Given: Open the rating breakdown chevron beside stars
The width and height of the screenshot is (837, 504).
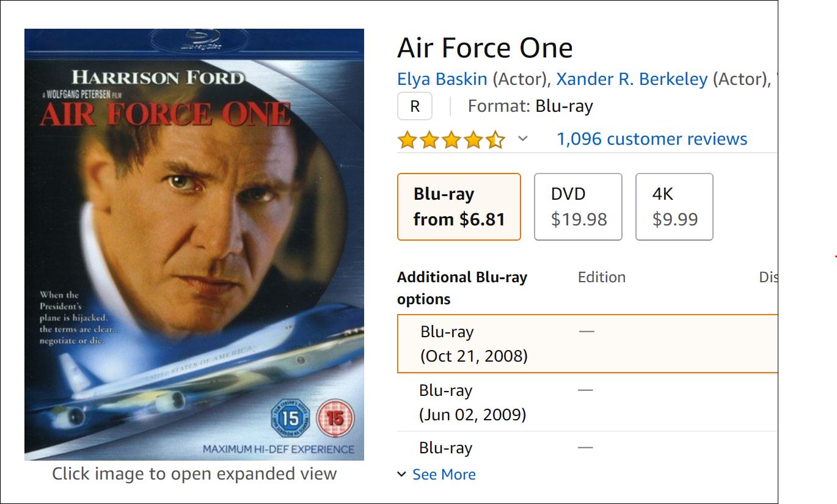Looking at the screenshot, I should (522, 139).
